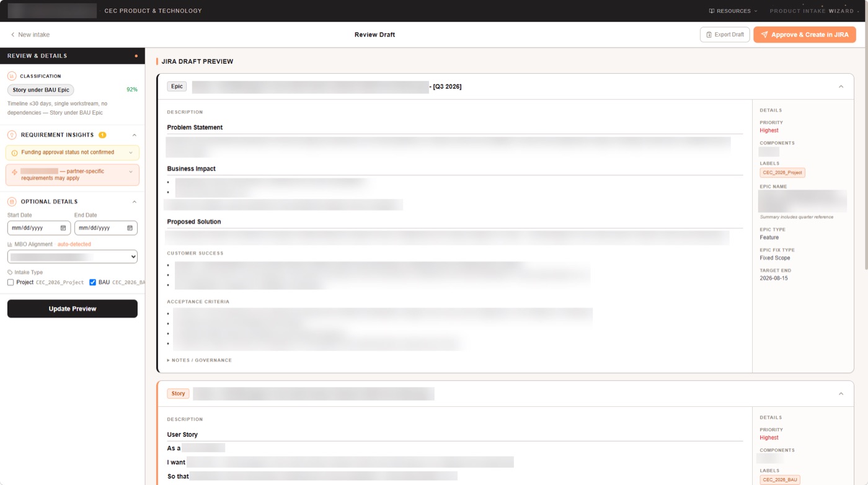Click the lightning icon on partner alert
The width and height of the screenshot is (868, 485).
(14, 172)
